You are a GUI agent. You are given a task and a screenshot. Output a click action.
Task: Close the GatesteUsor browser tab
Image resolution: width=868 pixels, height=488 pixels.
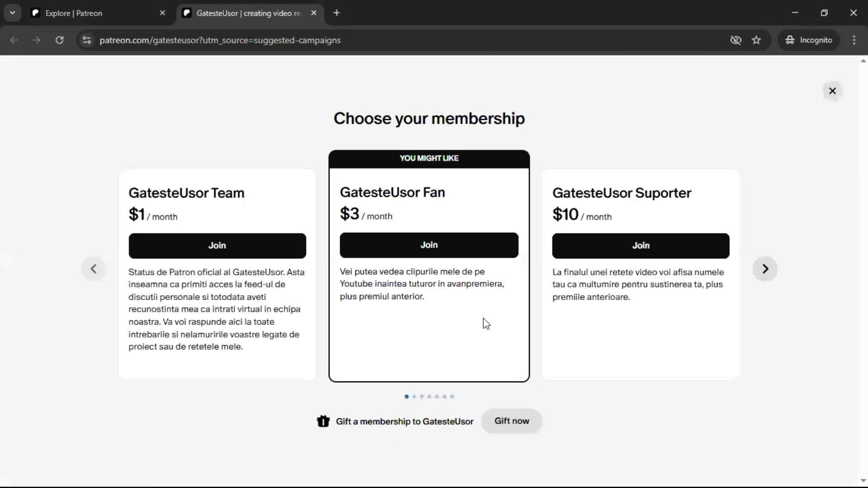tap(314, 13)
